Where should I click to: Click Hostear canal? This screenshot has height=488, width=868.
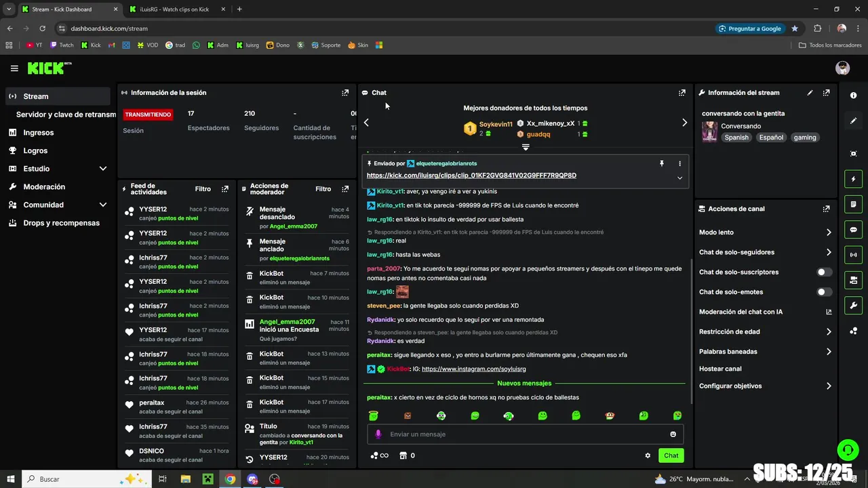pyautogui.click(x=720, y=369)
